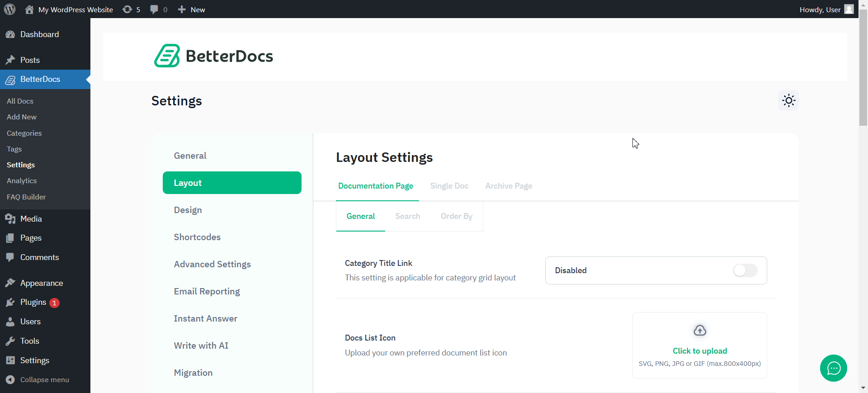Click the Posts pin icon
Viewport: 868px width, 393px height.
[x=10, y=60]
